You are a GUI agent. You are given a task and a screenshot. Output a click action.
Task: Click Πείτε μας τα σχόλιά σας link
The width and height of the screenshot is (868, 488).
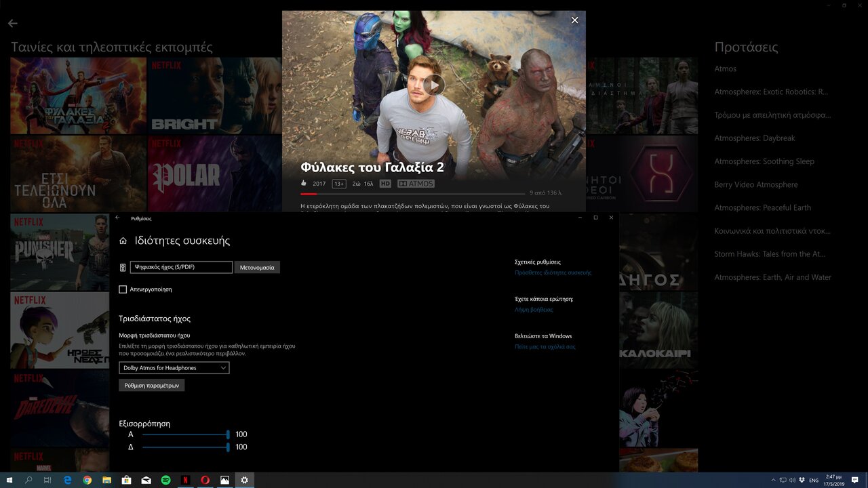click(x=545, y=346)
